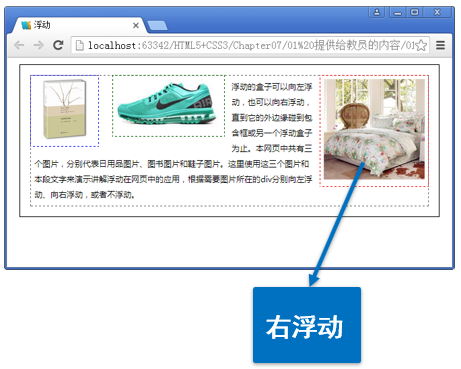Click the text line '为止。本网页中共有三'
Screen dimensions: 461x369
coord(272,148)
